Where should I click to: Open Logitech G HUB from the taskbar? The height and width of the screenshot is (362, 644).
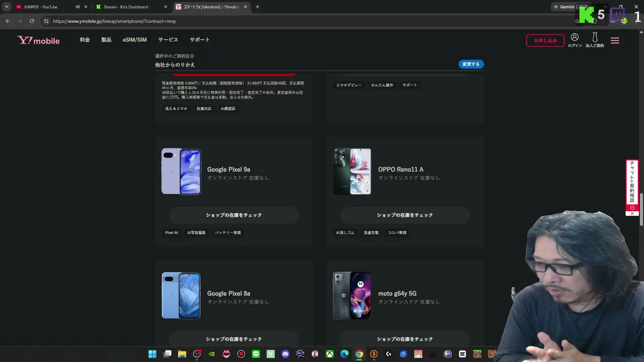point(388,354)
